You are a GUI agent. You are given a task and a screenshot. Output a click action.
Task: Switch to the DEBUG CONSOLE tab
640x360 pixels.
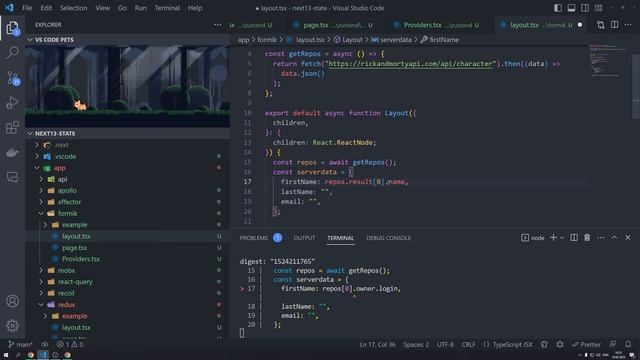tap(388, 238)
